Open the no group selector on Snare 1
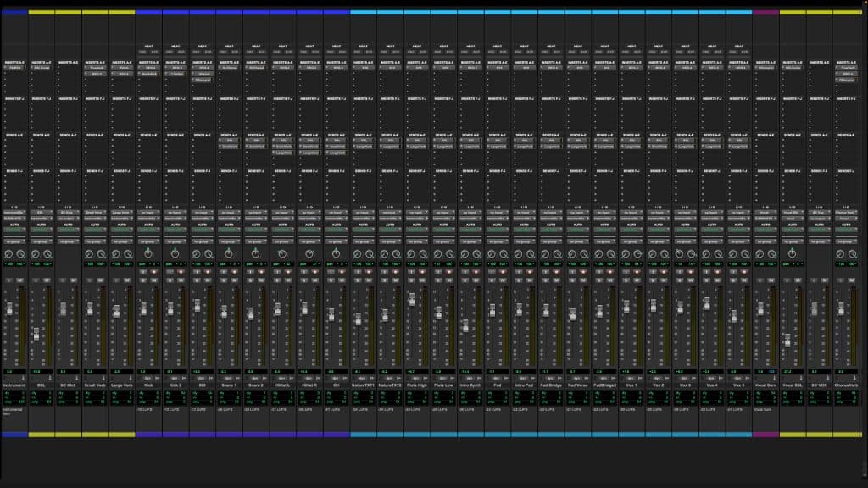Image resolution: width=868 pixels, height=488 pixels. (229, 241)
